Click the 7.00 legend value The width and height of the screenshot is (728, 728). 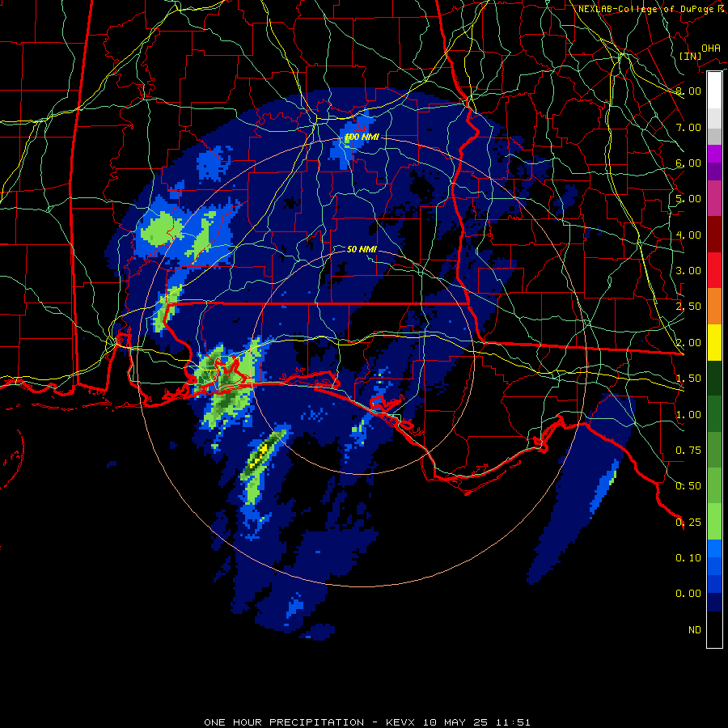pos(688,127)
